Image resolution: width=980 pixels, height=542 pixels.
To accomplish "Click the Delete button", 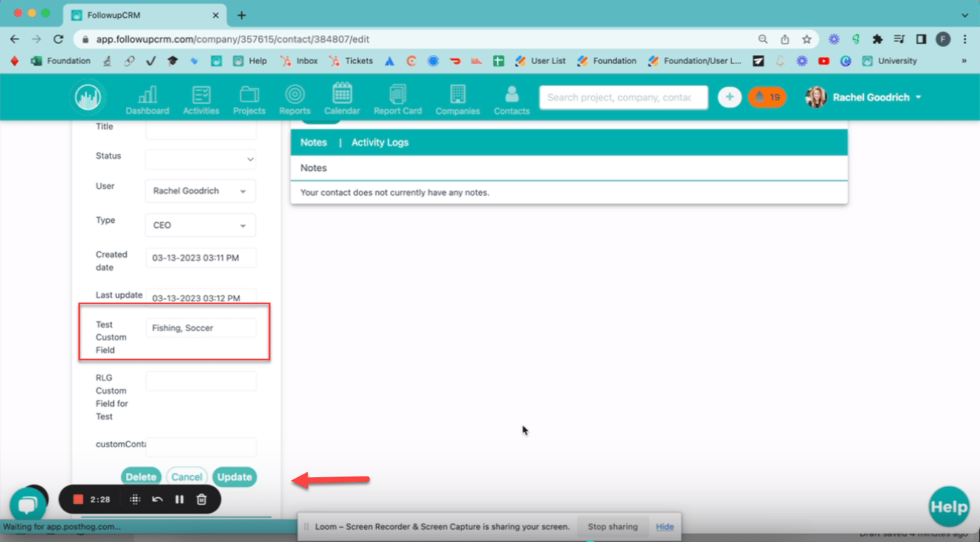I will (x=141, y=476).
